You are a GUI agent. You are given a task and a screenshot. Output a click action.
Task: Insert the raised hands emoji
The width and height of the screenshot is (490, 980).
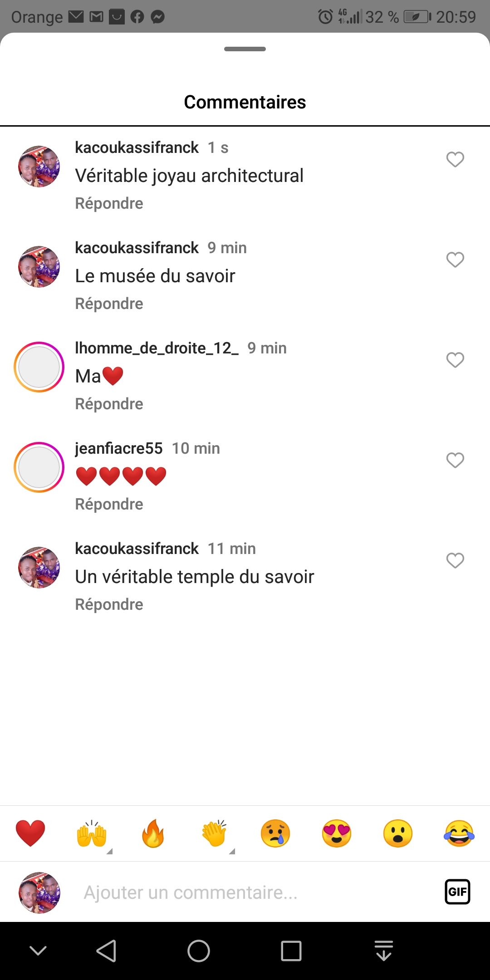(92, 833)
